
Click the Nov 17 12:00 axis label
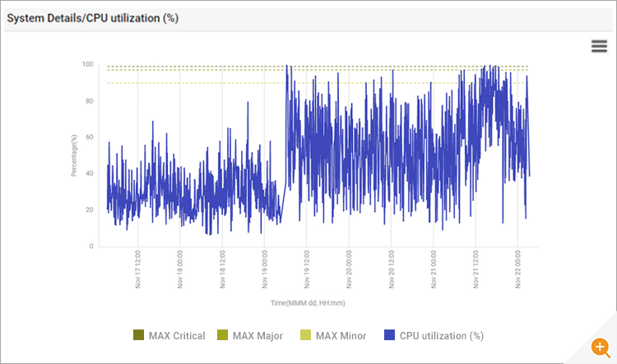[x=137, y=270]
